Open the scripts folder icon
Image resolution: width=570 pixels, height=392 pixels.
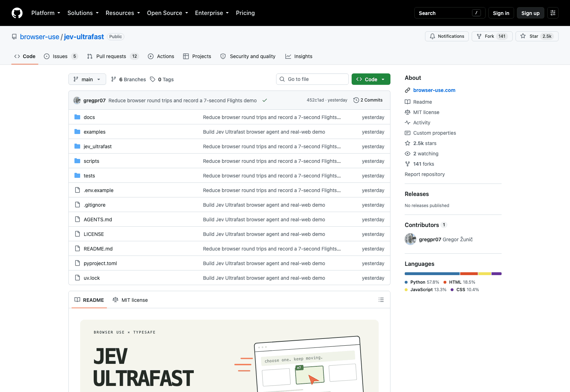click(77, 161)
